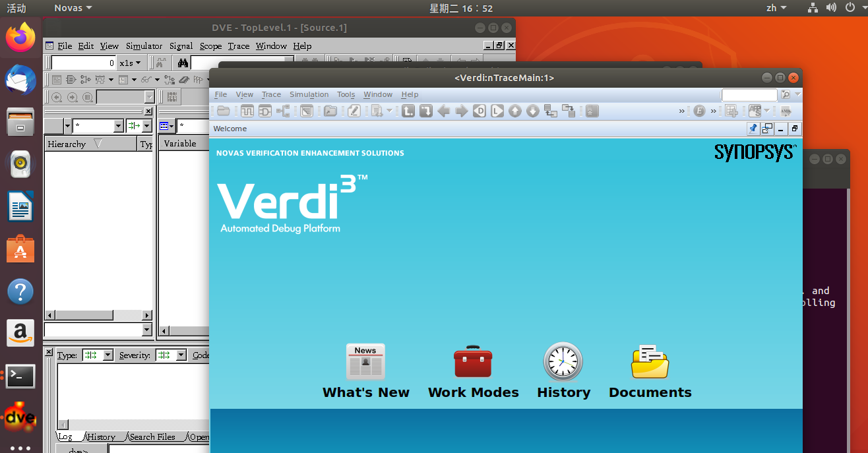Click the round 'E' icon in Verdi toolbar
The height and width of the screenshot is (453, 868).
(699, 111)
